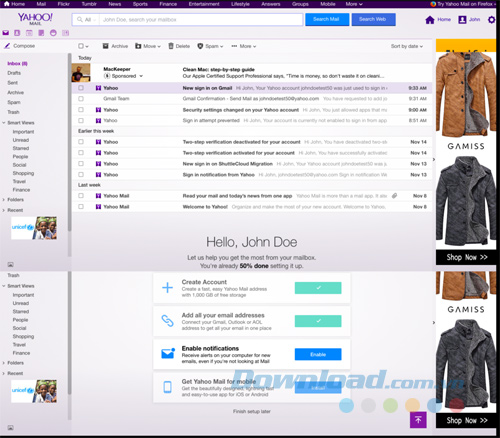
Task: Open the Inbox folder
Action: pos(17,63)
